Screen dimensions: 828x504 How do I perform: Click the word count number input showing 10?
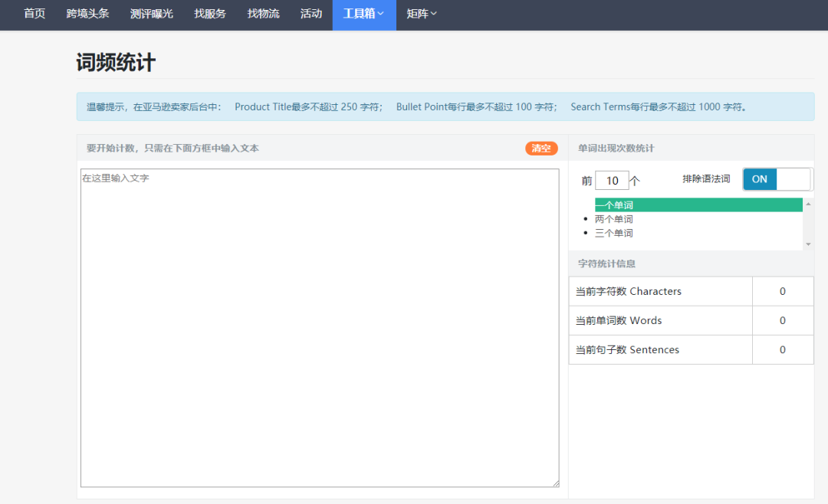pyautogui.click(x=612, y=179)
